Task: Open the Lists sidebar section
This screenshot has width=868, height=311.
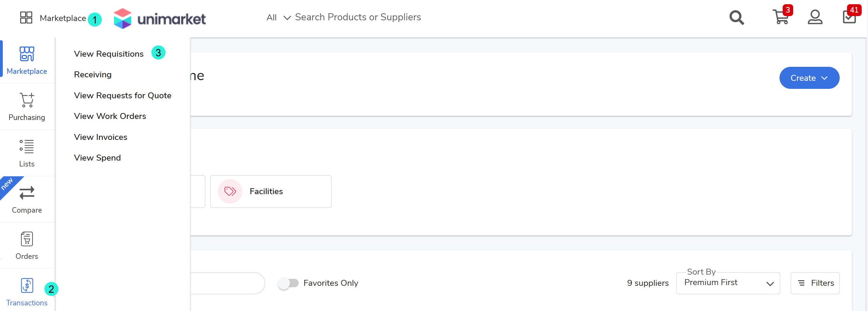Action: pos(27,147)
